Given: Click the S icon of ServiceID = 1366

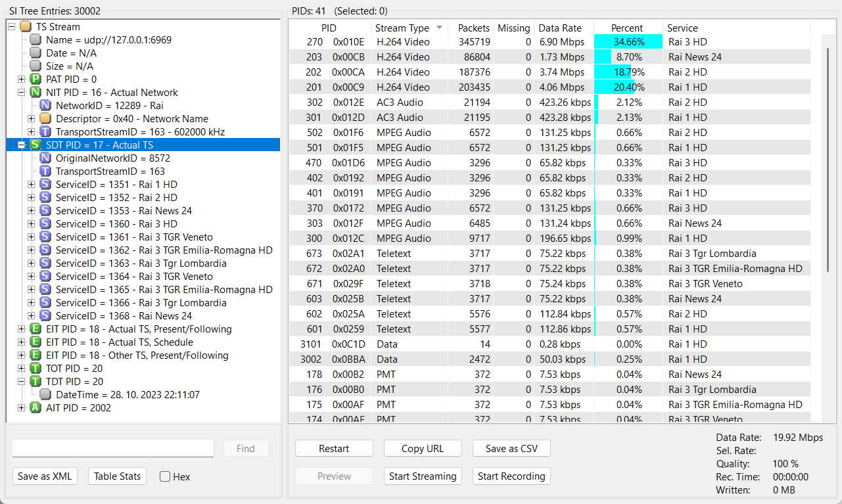Looking at the screenshot, I should (45, 303).
